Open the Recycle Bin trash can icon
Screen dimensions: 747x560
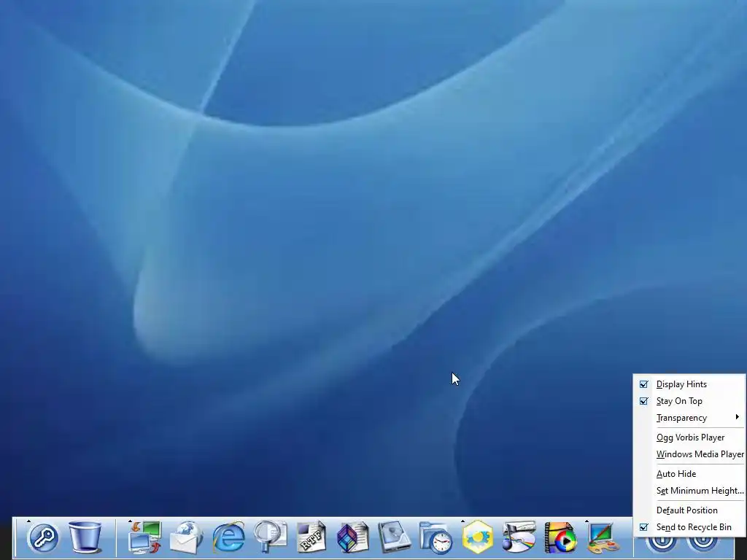click(85, 537)
